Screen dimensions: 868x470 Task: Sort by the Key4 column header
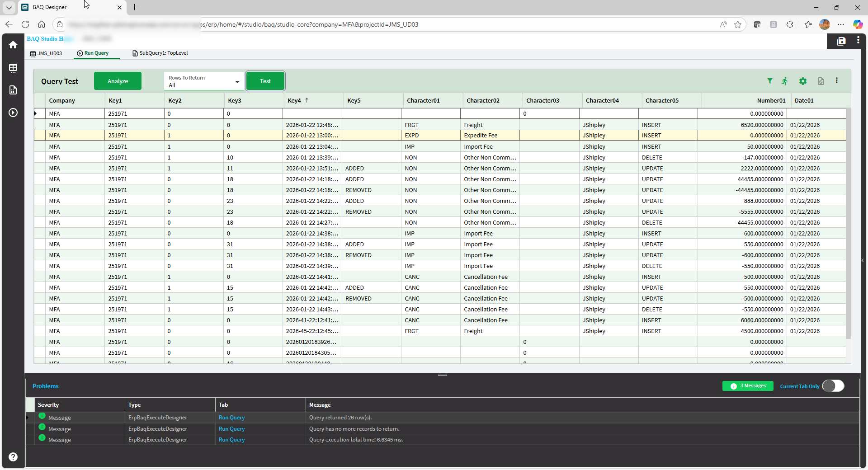tap(294, 100)
